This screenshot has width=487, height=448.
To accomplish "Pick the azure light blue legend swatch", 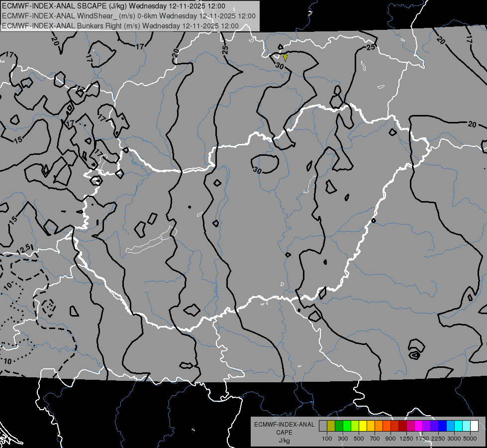I will tap(450, 426).
